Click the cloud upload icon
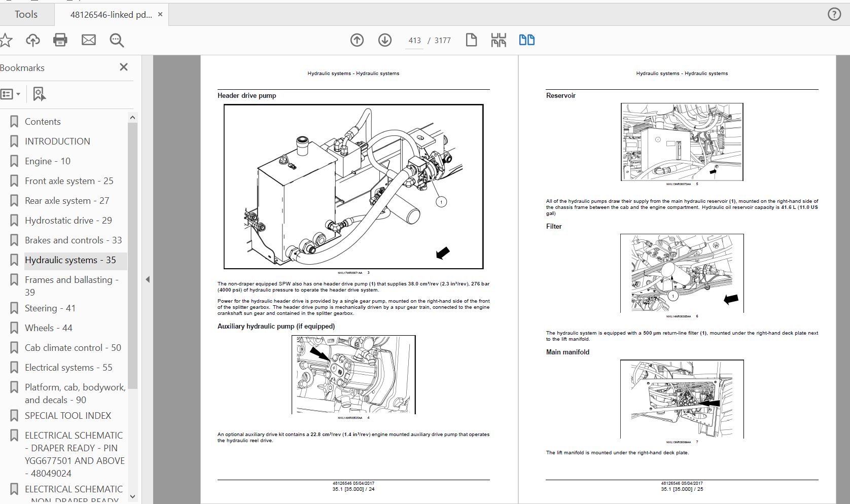This screenshot has width=850, height=504. tap(33, 40)
